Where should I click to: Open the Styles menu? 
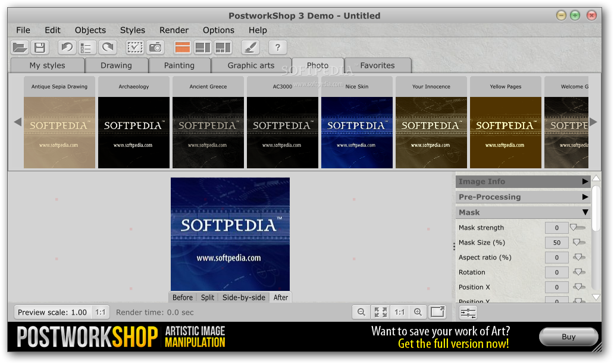coord(132,30)
